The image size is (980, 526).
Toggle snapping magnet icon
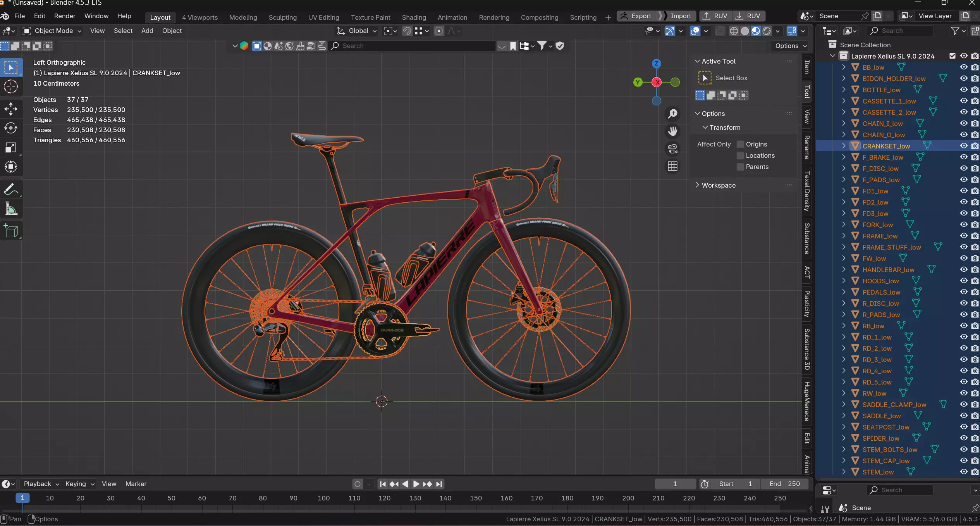[x=407, y=31]
